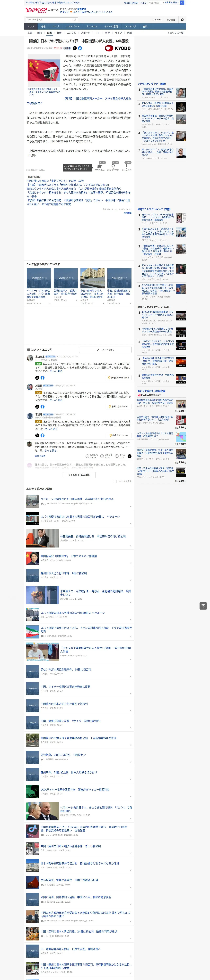The height and width of the screenshot is (980, 210).
Task: Click the ログイン link
Action: pos(64,12)
